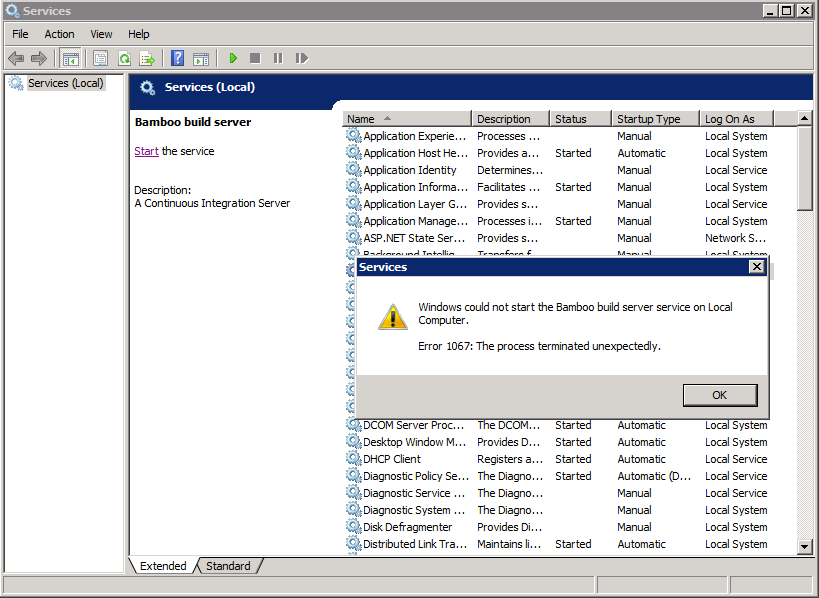
Task: Click gear icon of Application Host Helper row
Action: [354, 153]
